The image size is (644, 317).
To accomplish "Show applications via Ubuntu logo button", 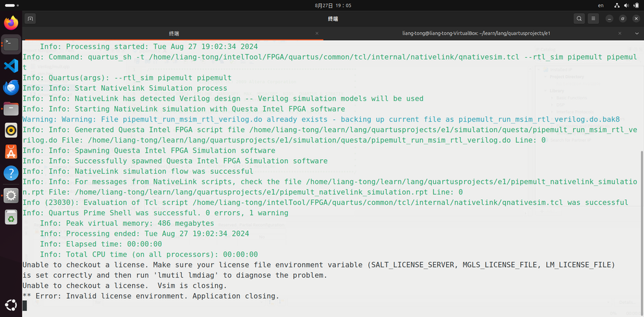I will tap(11, 305).
